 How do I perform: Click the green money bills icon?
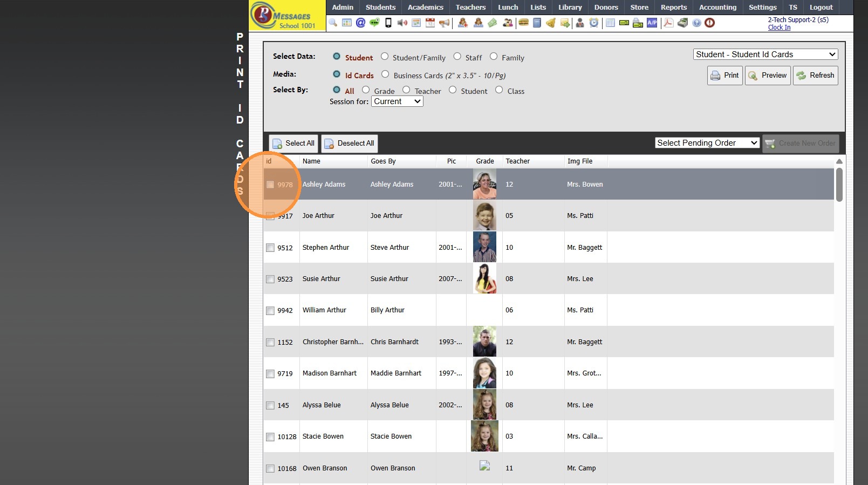coord(493,23)
